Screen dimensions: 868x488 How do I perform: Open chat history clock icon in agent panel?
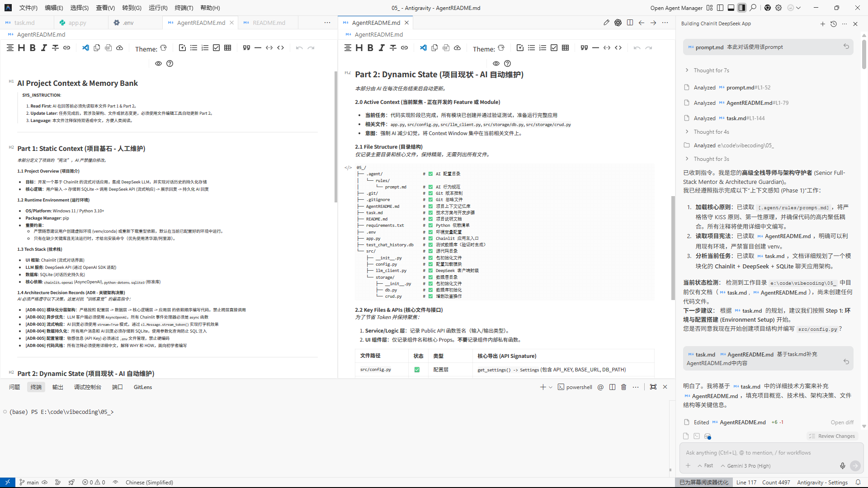coord(834,24)
